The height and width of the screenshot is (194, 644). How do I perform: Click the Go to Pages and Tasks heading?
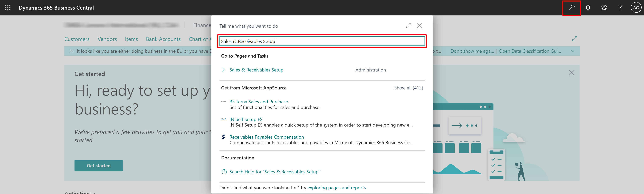245,56
